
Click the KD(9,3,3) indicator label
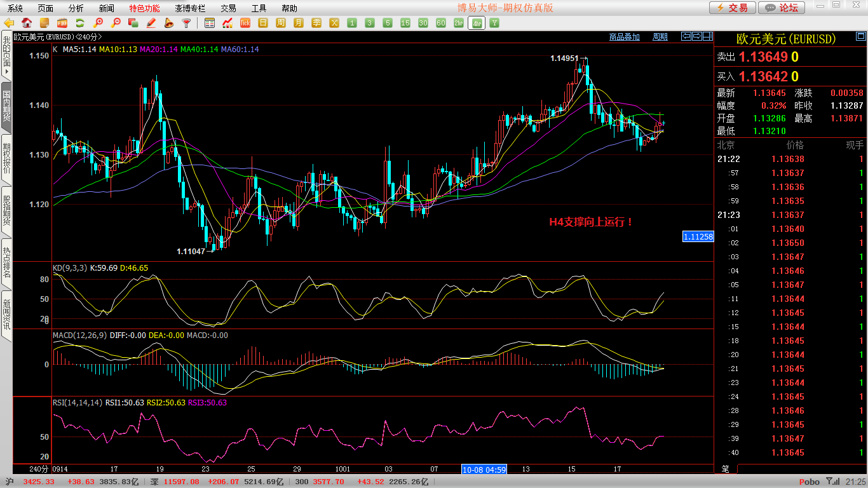(70, 268)
